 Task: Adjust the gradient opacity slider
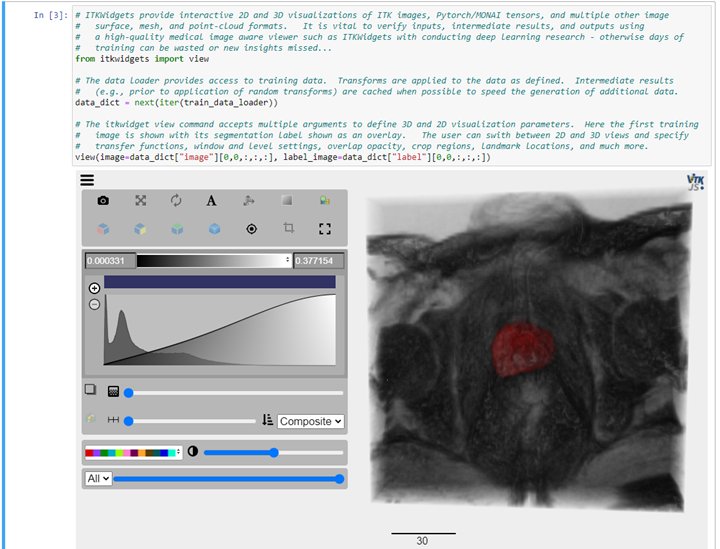tap(234, 393)
